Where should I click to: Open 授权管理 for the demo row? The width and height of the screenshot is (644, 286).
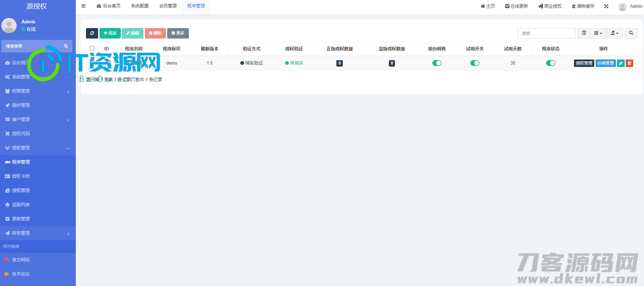click(x=584, y=63)
